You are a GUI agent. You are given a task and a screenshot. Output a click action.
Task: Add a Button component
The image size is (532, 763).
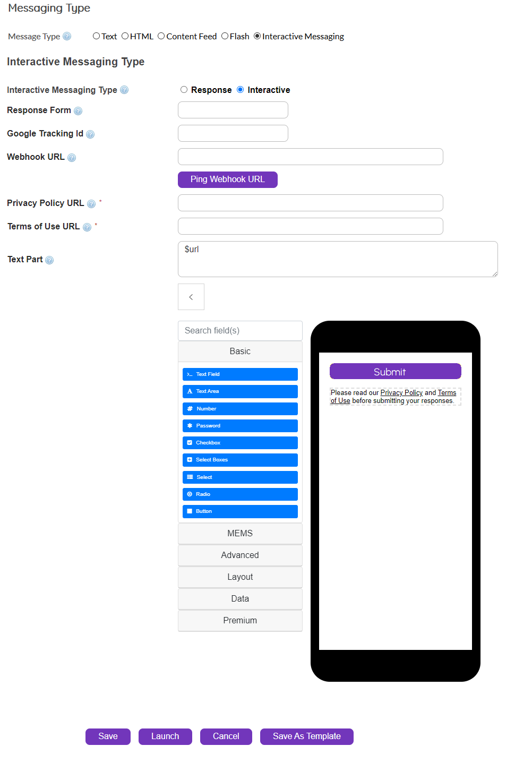click(x=239, y=511)
